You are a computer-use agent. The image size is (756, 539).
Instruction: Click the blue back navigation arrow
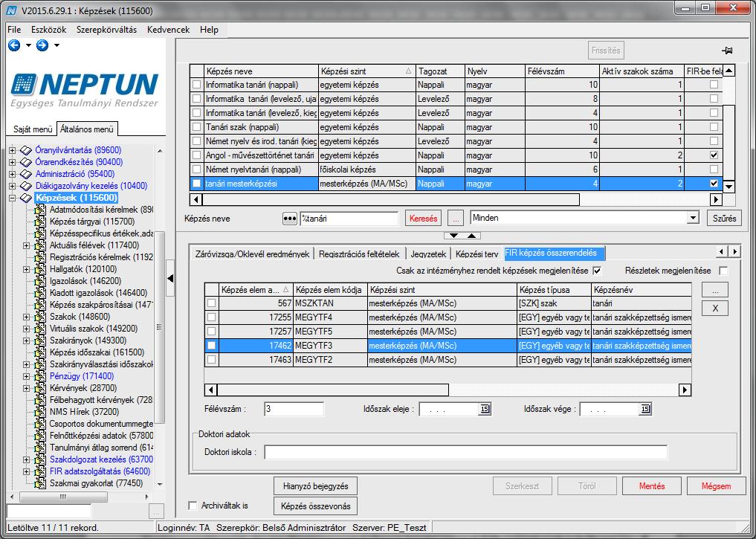coord(14,45)
